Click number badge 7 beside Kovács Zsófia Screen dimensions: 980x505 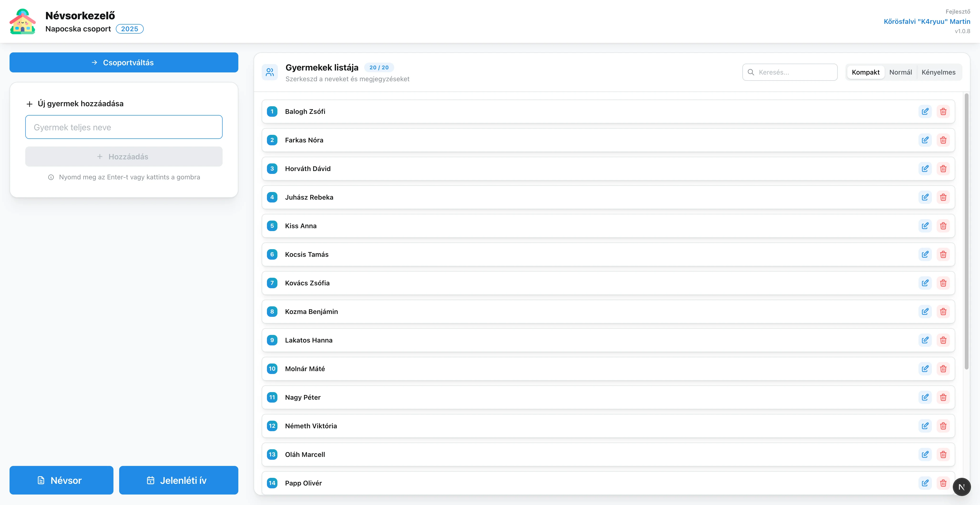pos(272,283)
